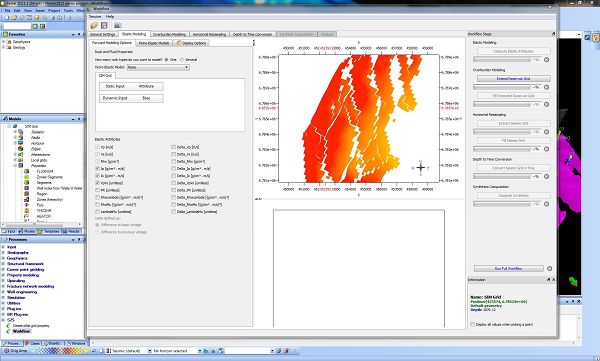
Task: Cancel Compute Synthetics progress icon
Action: (x=546, y=204)
